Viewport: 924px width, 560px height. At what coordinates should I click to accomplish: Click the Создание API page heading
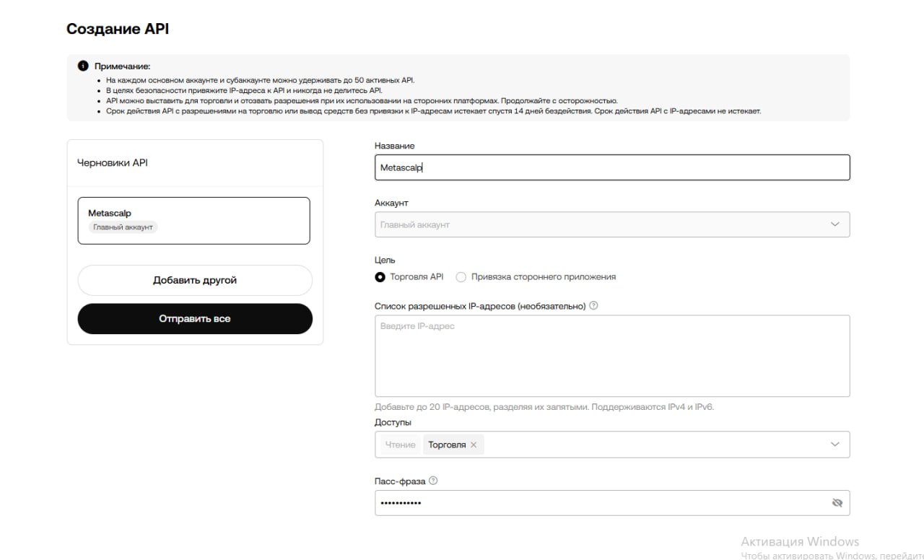click(118, 30)
